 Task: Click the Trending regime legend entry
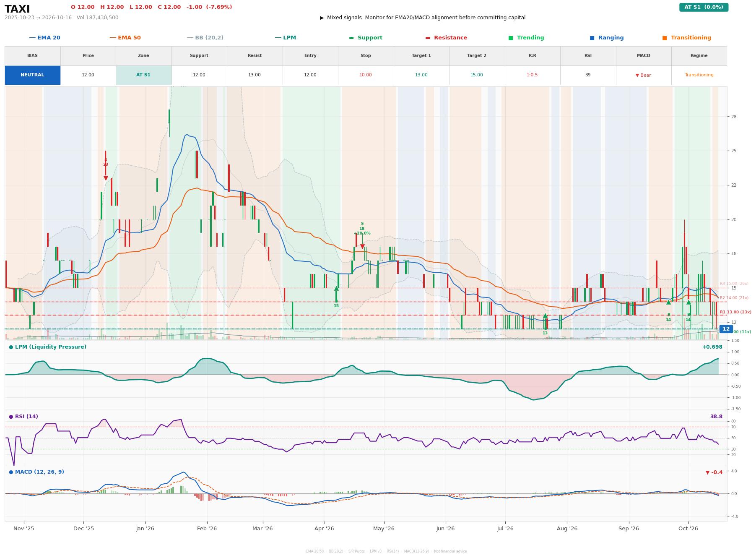[x=526, y=38]
